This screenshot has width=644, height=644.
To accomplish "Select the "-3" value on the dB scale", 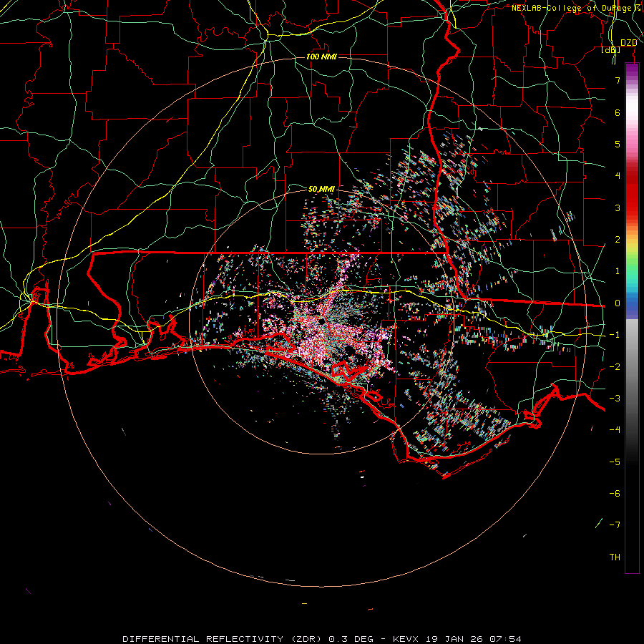I will (x=615, y=399).
